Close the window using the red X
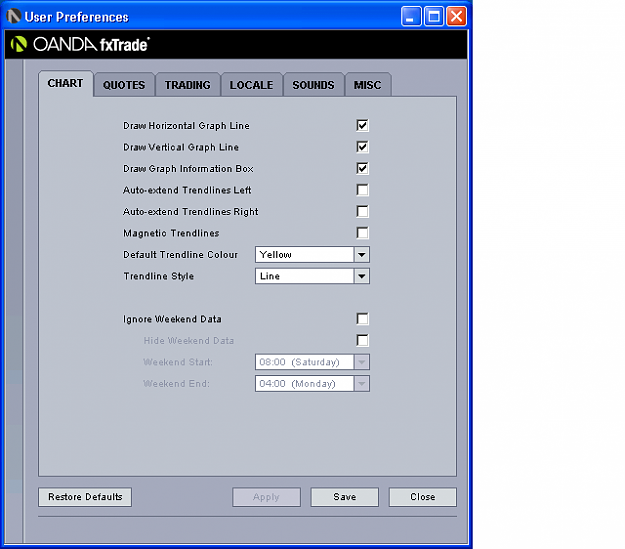This screenshot has height=549, width=625. (456, 17)
